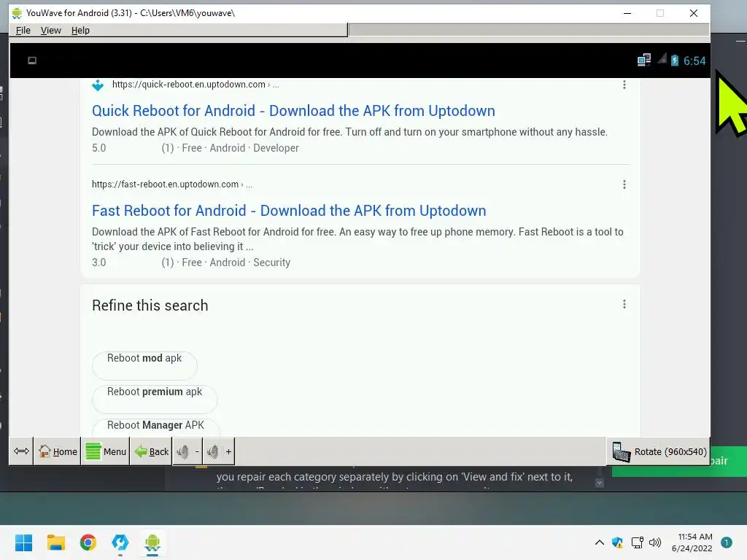The width and height of the screenshot is (747, 560).
Task: Select the Reboot Manager APK suggestion
Action: [155, 427]
